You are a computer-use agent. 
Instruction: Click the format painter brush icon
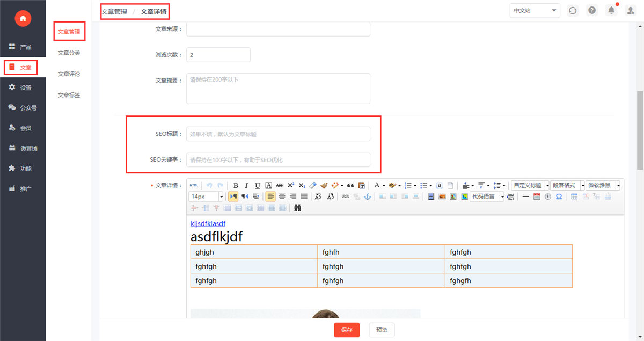324,185
